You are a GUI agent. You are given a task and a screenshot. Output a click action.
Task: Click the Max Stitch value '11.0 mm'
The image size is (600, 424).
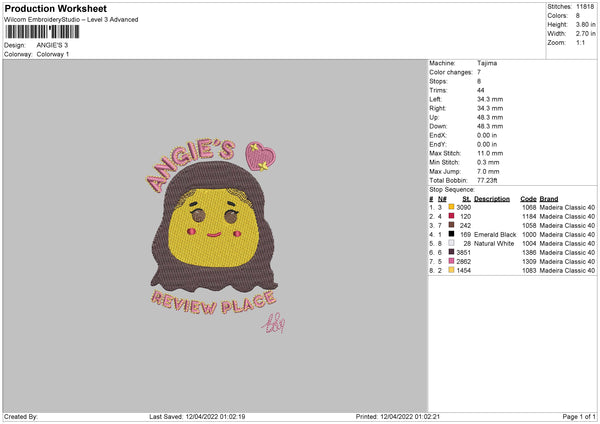[x=490, y=153]
